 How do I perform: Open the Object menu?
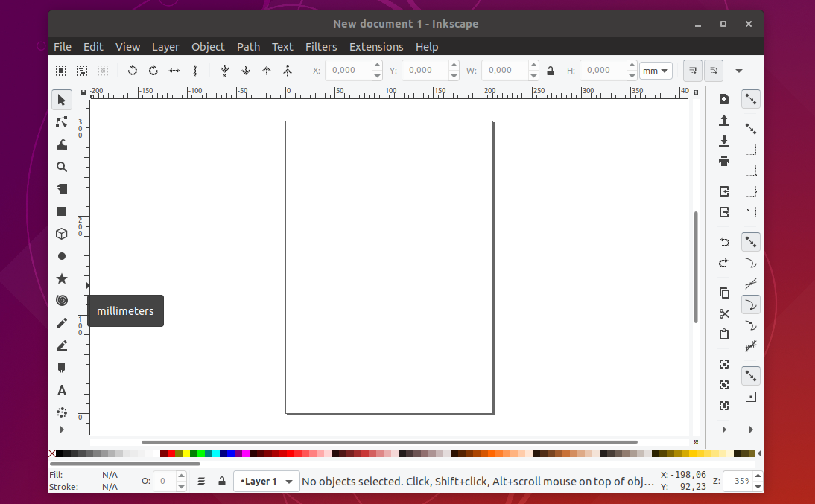[208, 47]
